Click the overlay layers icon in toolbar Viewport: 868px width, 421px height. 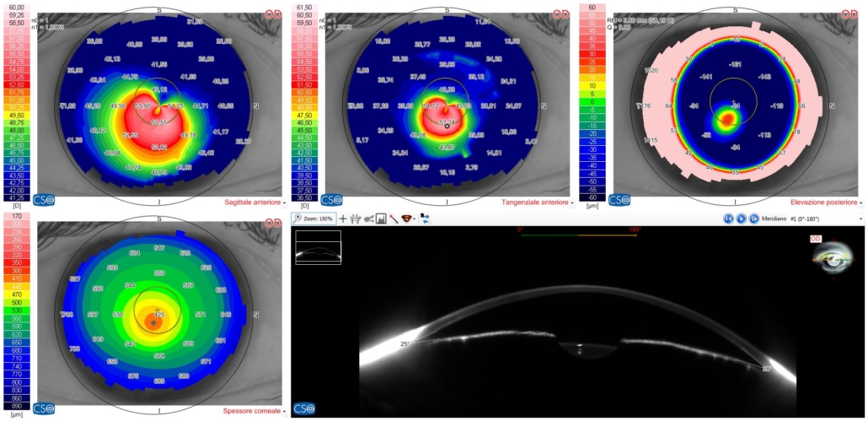point(408,219)
